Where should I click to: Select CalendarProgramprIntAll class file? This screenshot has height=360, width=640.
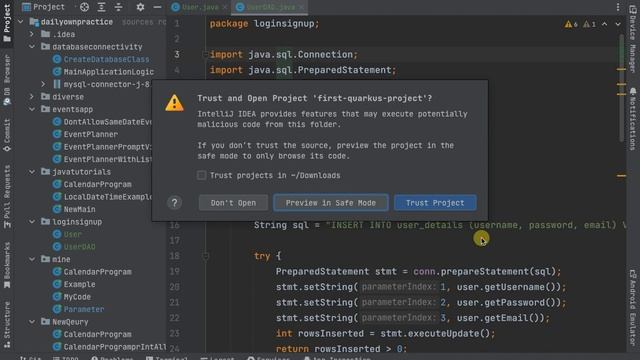point(109,347)
